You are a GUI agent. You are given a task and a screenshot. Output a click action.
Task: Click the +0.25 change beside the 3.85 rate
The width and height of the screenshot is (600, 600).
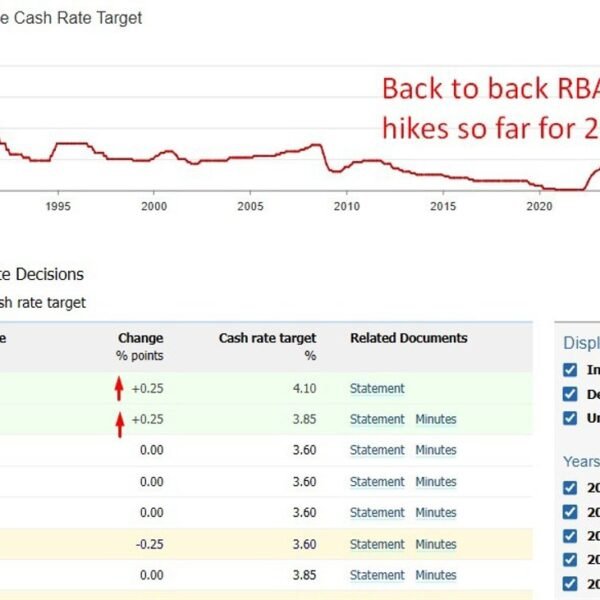click(147, 419)
